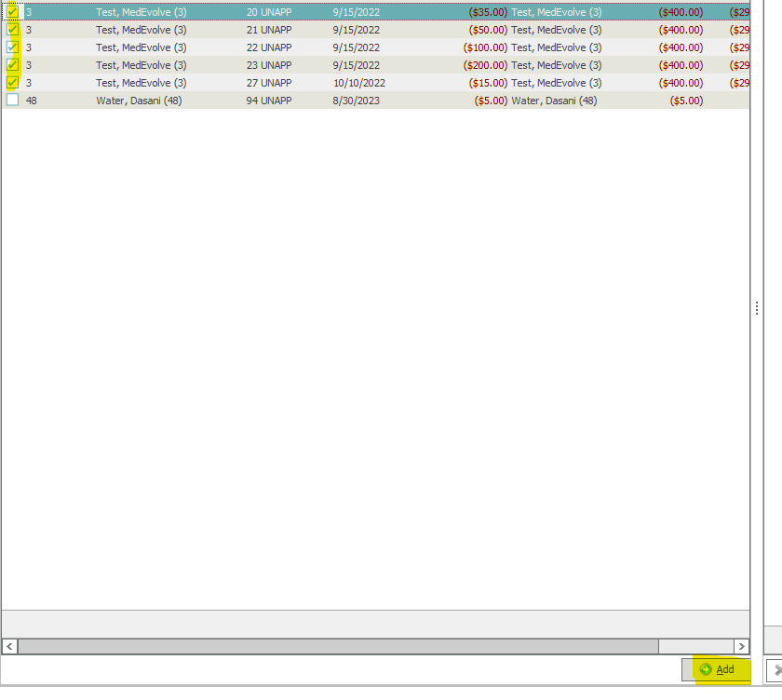
Task: Deselect the checkbox for transaction 23 UNAPP
Action: pos(13,65)
